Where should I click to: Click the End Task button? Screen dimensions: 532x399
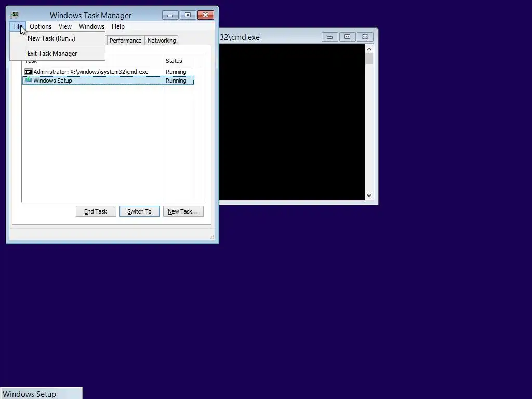click(96, 211)
